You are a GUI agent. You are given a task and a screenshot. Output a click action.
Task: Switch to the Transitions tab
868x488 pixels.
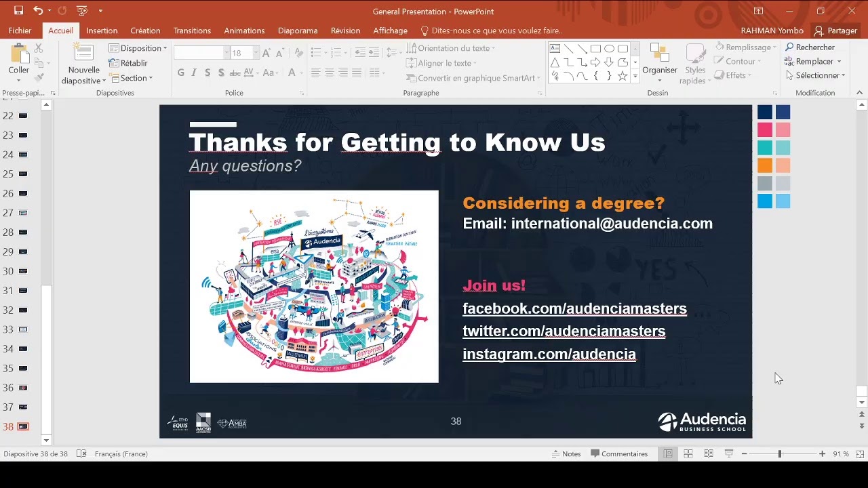coord(192,30)
